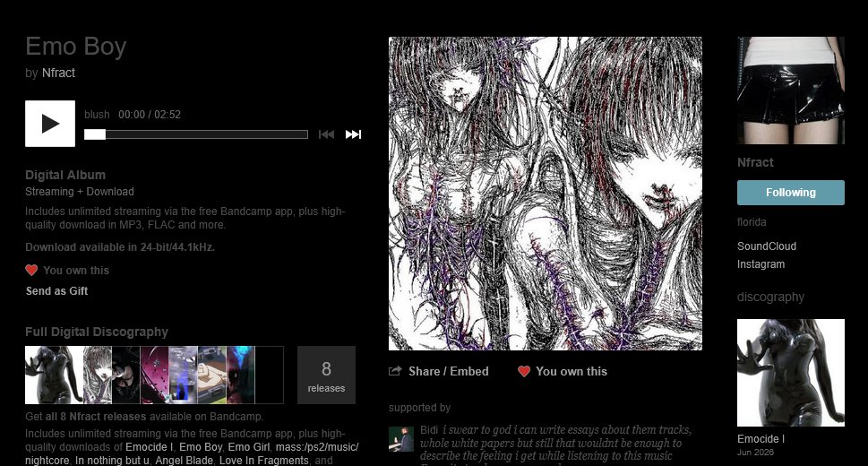This screenshot has width=868, height=466.
Task: Open Emo Girl link in discography text
Action: pos(249,446)
